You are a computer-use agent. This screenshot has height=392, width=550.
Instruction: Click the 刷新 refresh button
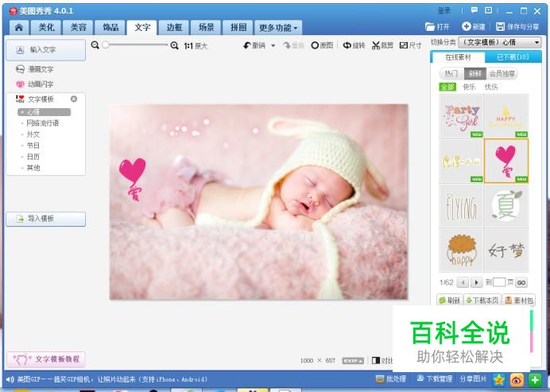449,301
